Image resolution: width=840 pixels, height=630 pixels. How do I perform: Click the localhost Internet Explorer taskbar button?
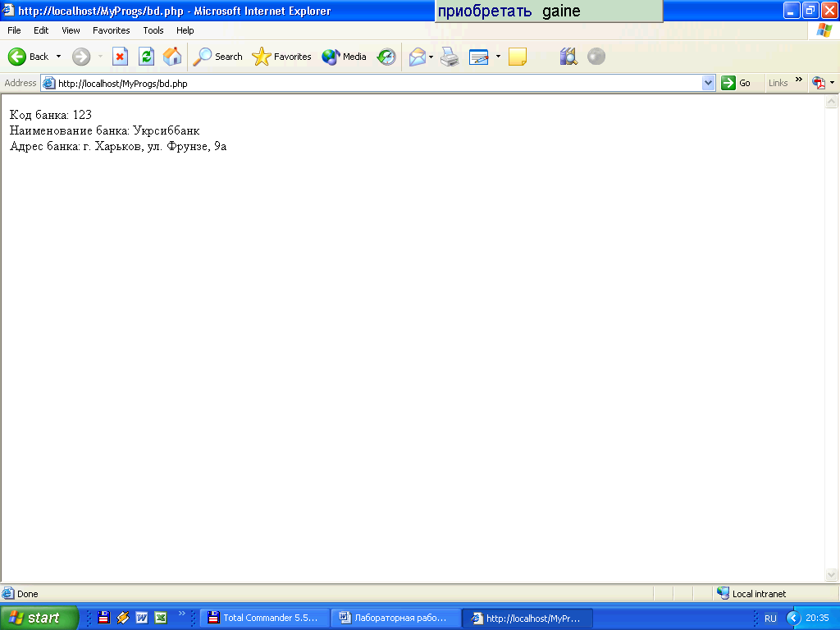coord(527,619)
